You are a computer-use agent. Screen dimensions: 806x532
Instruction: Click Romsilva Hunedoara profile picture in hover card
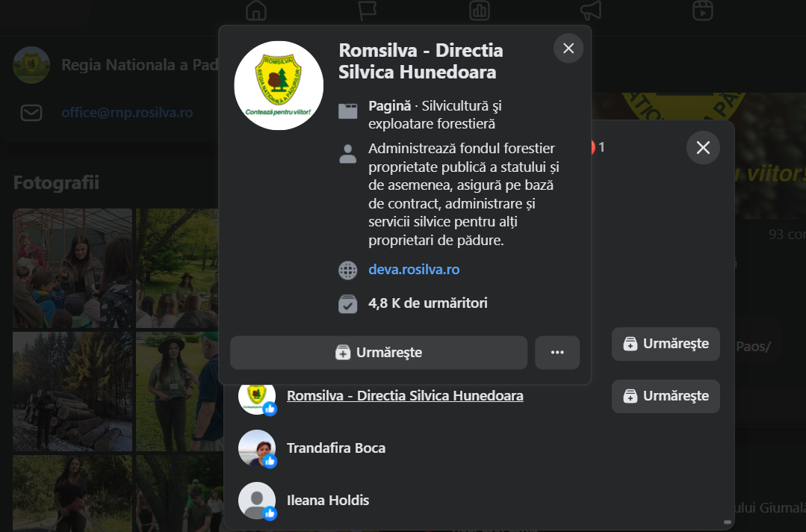pos(279,85)
